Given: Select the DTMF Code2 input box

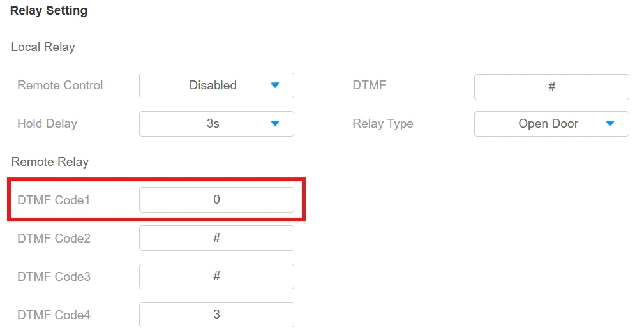Looking at the screenshot, I should tap(216, 238).
